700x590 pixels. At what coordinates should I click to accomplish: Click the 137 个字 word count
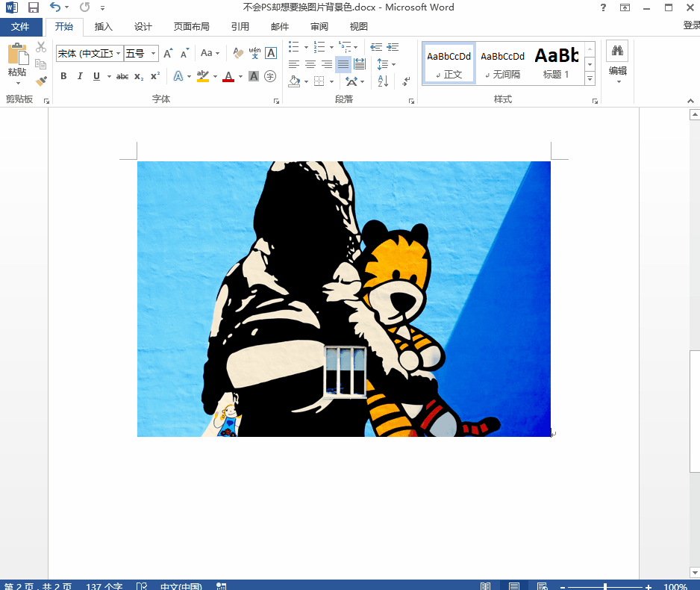coord(104,586)
